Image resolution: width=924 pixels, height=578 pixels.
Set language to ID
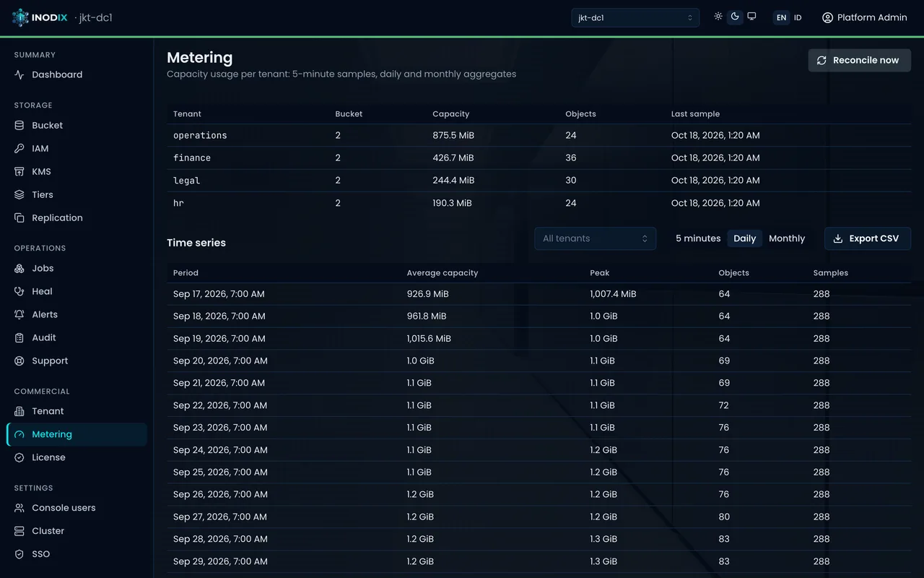pyautogui.click(x=798, y=17)
